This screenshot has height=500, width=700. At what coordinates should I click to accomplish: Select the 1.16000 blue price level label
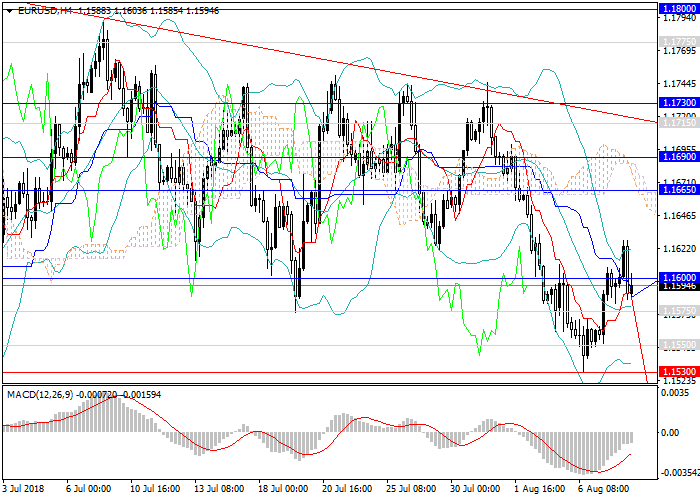(679, 278)
